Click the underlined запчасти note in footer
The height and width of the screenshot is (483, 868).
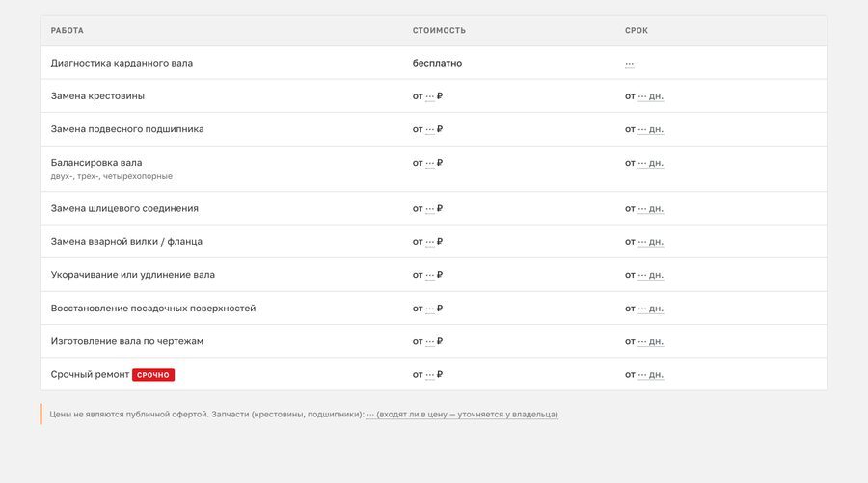462,414
